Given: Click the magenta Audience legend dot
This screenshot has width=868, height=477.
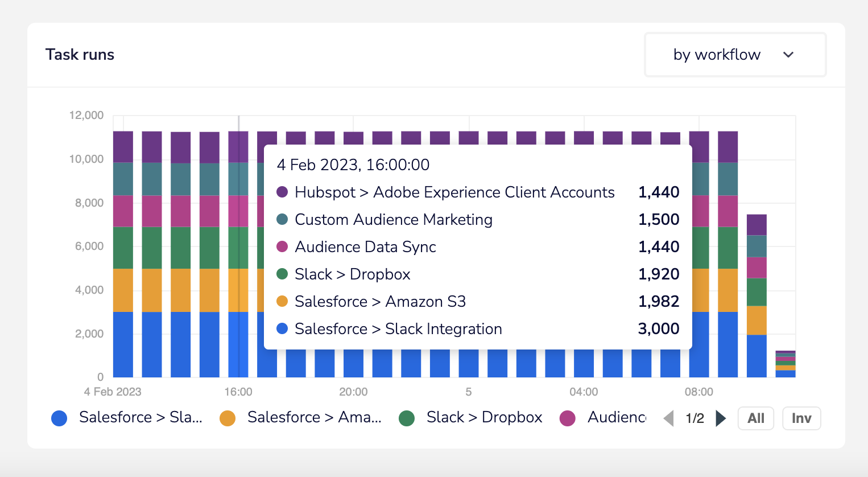Looking at the screenshot, I should tap(568, 418).
